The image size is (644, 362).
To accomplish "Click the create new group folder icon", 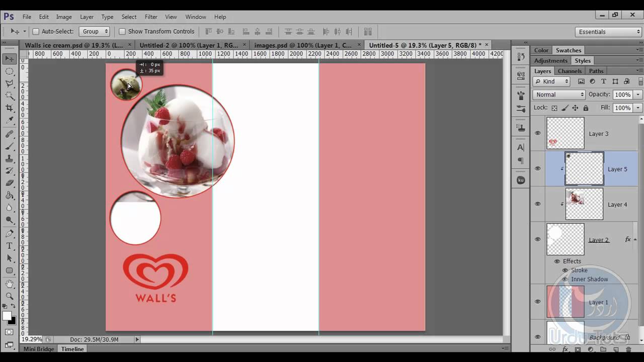I will (603, 349).
